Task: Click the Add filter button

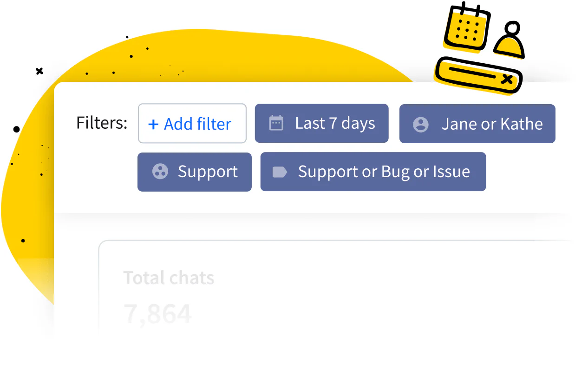Action: pyautogui.click(x=192, y=123)
